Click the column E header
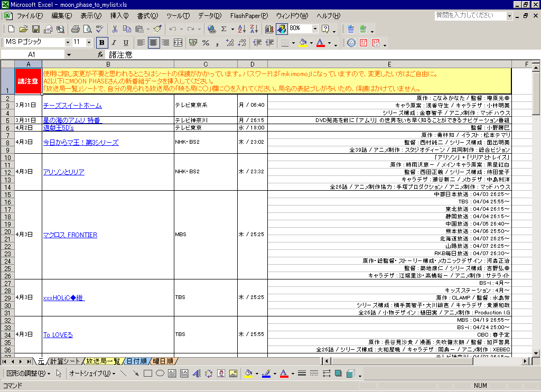This screenshot has width=541, height=392. click(389, 64)
